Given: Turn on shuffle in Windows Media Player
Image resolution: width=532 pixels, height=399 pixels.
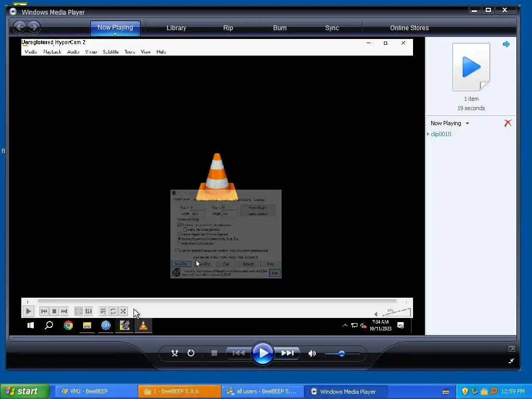Looking at the screenshot, I should 175,353.
